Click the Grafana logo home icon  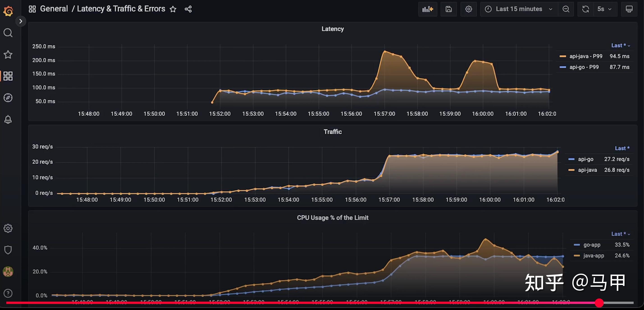8,11
